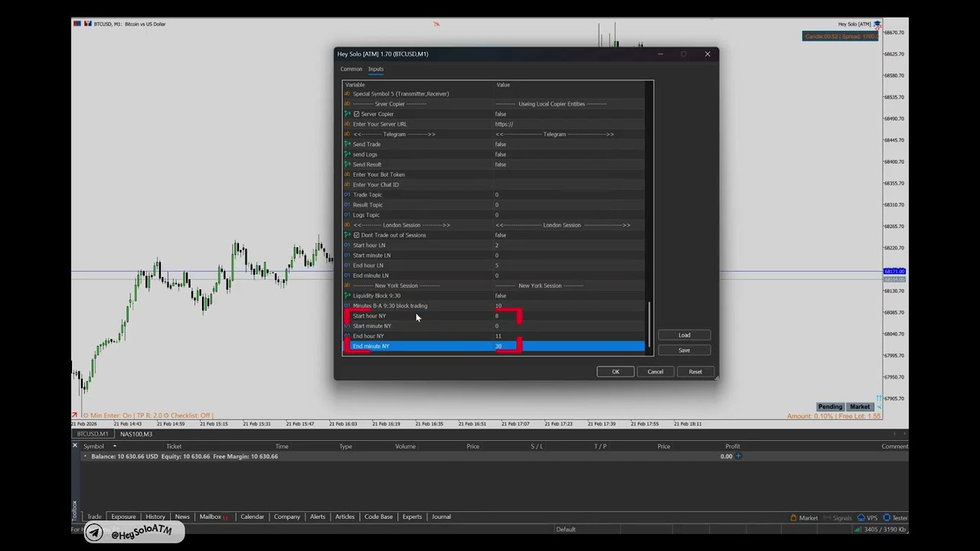The image size is (980, 551).
Task: Toggle the Server Copier checkbox
Action: (357, 114)
